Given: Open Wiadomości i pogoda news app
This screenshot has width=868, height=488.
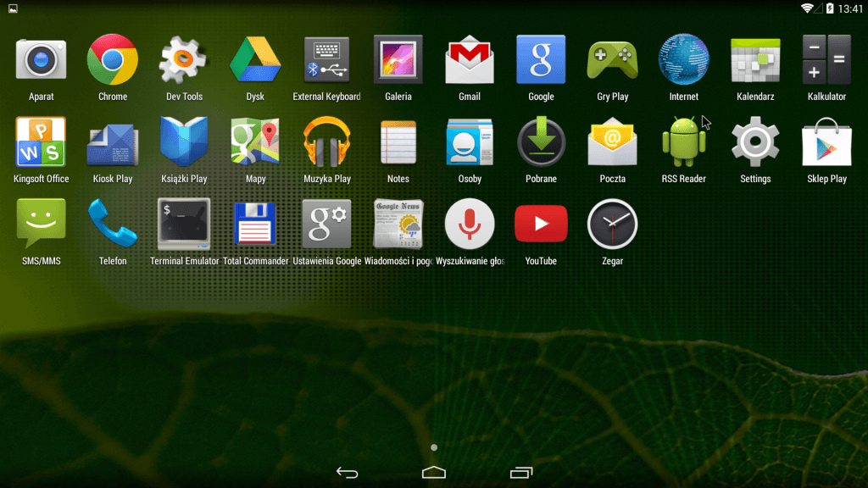Looking at the screenshot, I should [x=398, y=224].
